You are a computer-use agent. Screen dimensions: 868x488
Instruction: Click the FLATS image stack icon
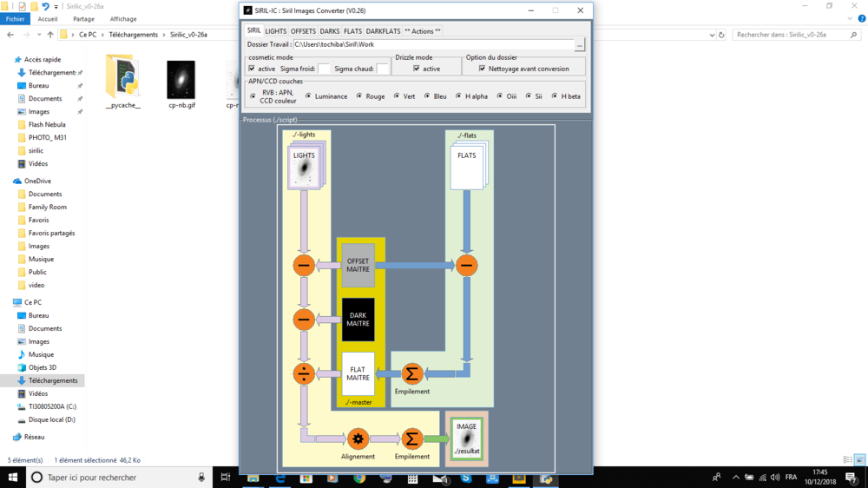(x=469, y=165)
